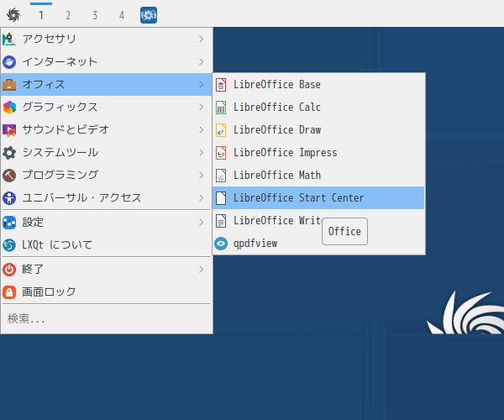Click the LibreOffice Math formula icon
Viewport: 504px width, 420px height.
(221, 176)
